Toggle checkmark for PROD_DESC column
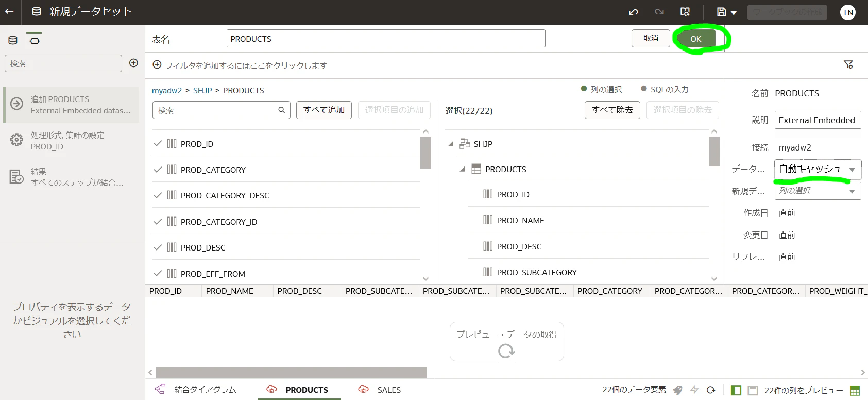The width and height of the screenshot is (868, 400). (x=158, y=247)
